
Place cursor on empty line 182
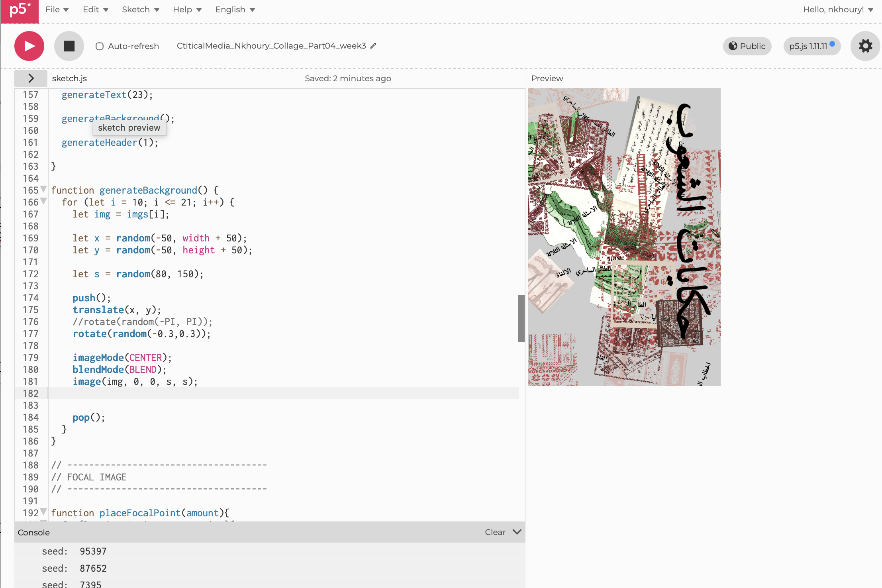(x=283, y=394)
